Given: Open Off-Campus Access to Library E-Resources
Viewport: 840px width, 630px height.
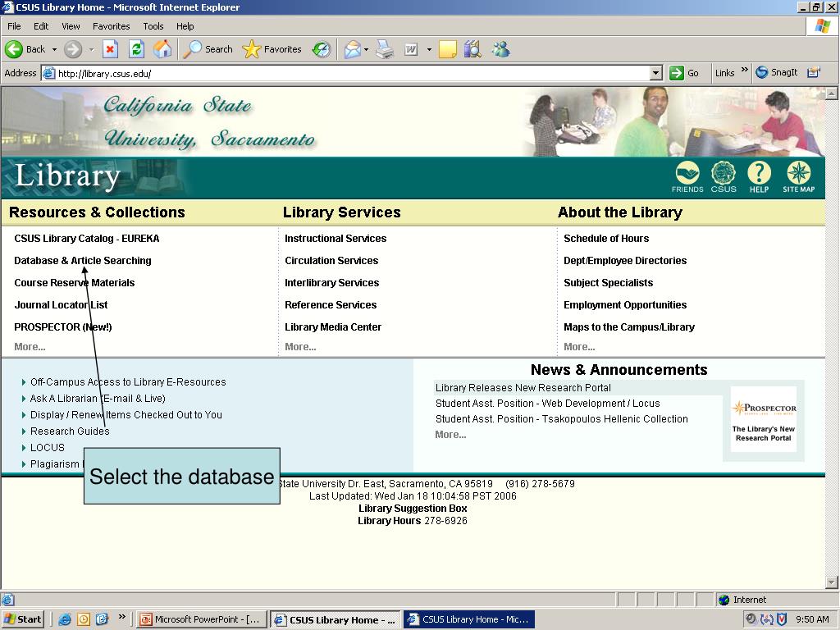Looking at the screenshot, I should (128, 382).
